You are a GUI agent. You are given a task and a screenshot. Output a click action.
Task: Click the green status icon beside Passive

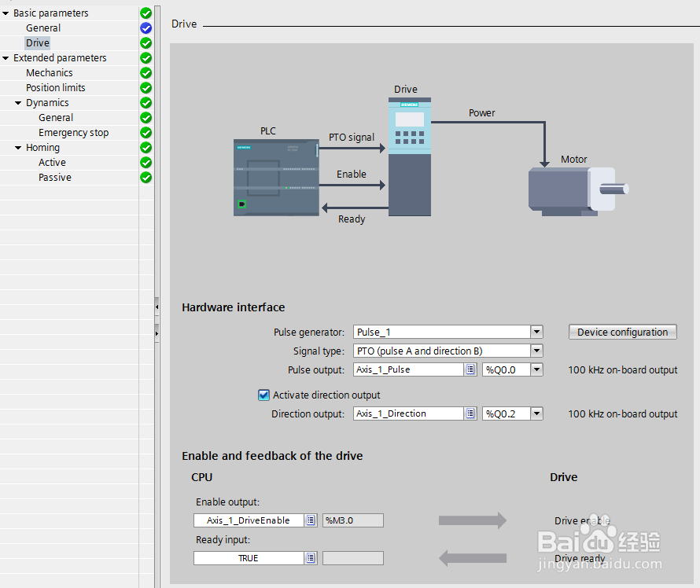146,177
